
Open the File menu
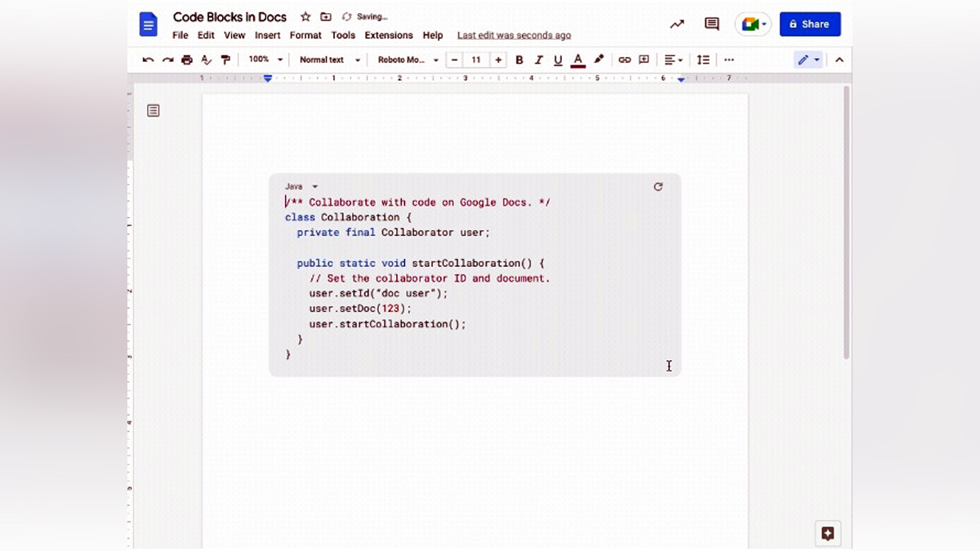pos(180,35)
